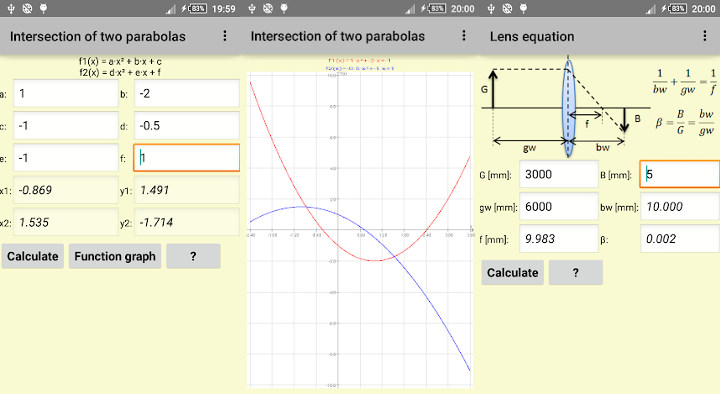Focus the coefficient a input field
The width and height of the screenshot is (720, 394).
pos(66,94)
